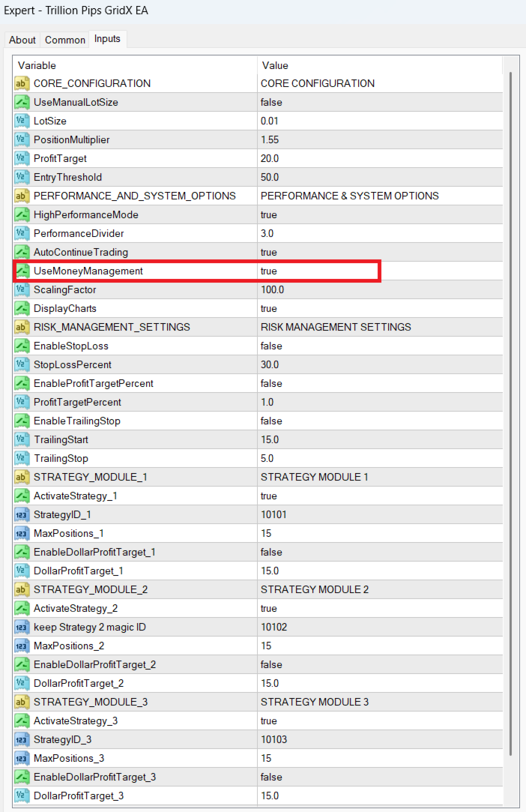Viewport: 526px width, 812px height.
Task: Click the string icon beside RISK_MANAGEMENT_SETTINGS
Action: (x=21, y=327)
